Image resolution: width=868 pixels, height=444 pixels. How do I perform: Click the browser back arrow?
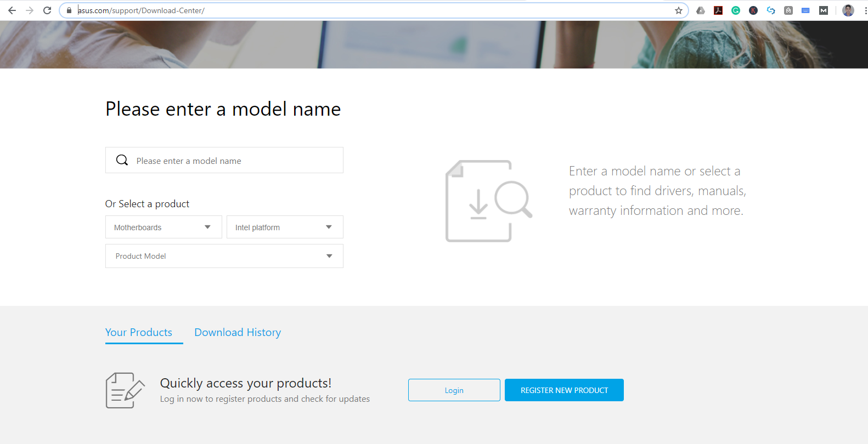12,10
